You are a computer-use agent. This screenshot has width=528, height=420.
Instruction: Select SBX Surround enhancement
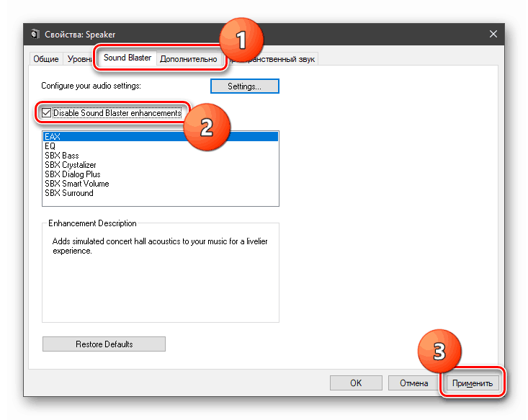pos(161,193)
